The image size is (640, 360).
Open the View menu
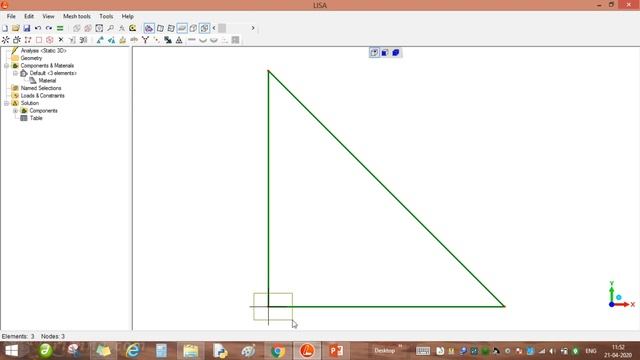pos(48,16)
